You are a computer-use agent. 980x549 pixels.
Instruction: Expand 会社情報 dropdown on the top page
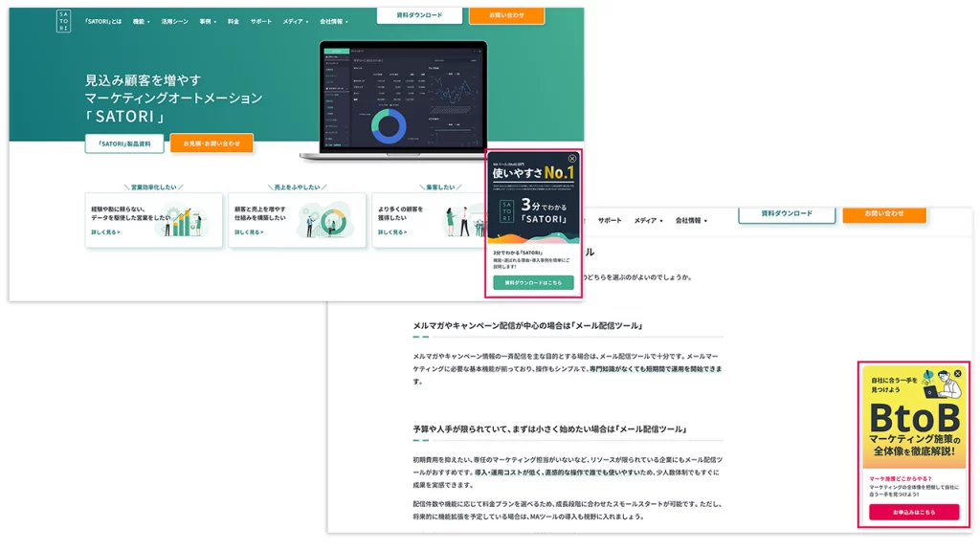click(x=334, y=21)
